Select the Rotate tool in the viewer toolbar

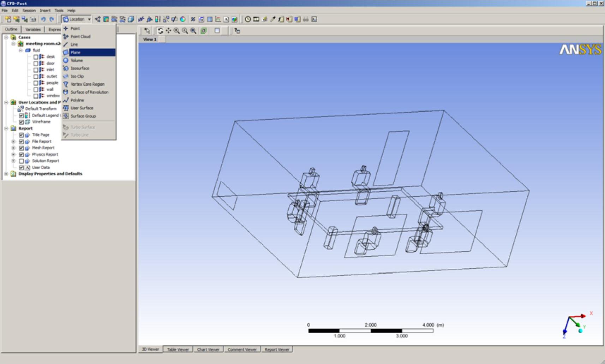tap(160, 31)
